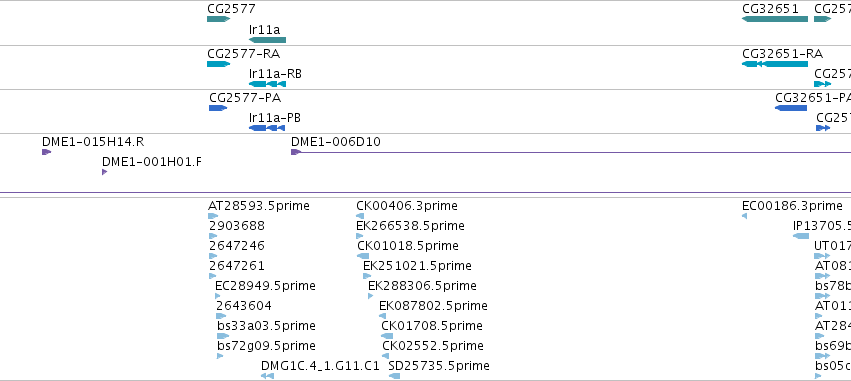Open the CG2577-PA protein label
Viewport: 851px width, 381px height.
245,98
